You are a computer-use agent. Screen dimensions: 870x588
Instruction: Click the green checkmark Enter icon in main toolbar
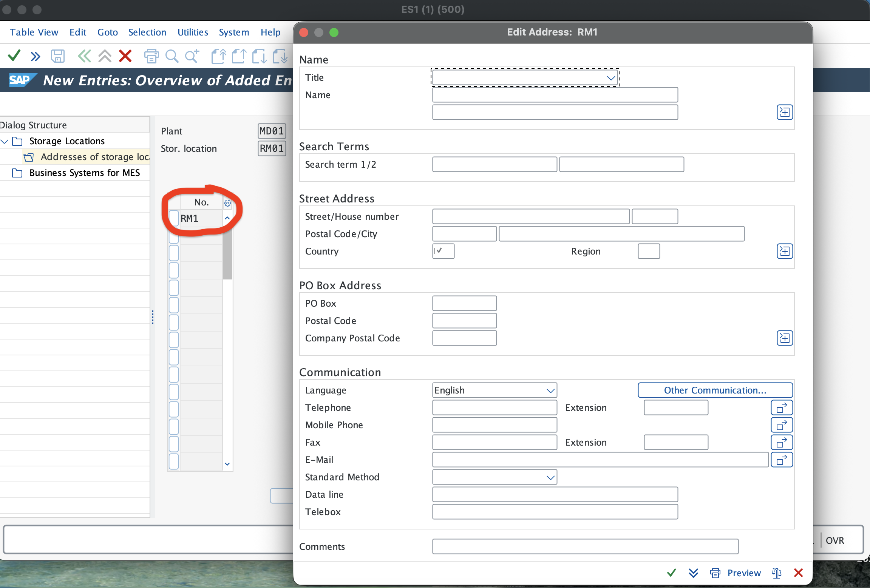pos(14,56)
